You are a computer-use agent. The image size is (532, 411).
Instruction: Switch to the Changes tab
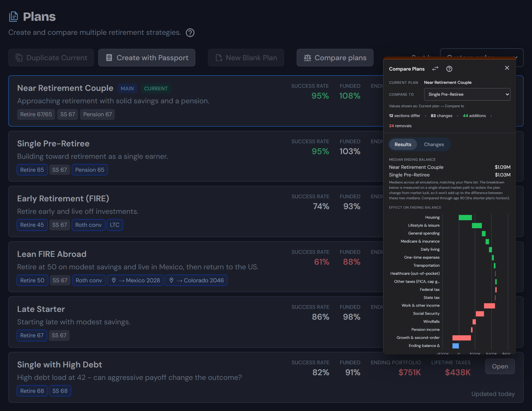(x=434, y=145)
